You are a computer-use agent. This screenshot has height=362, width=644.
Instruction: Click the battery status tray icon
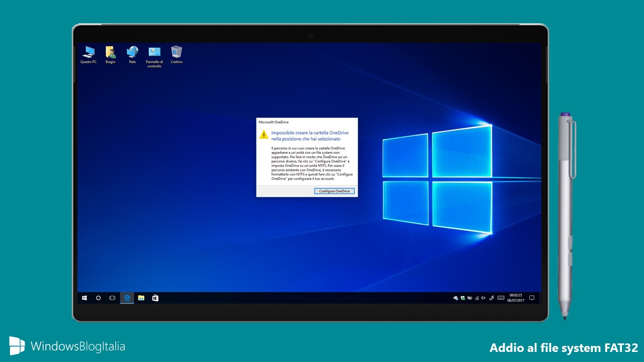470,298
